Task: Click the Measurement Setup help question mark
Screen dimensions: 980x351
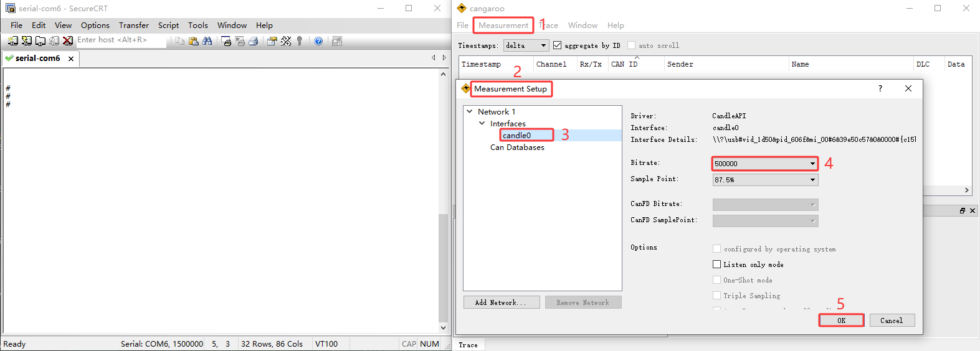Action: (x=880, y=88)
